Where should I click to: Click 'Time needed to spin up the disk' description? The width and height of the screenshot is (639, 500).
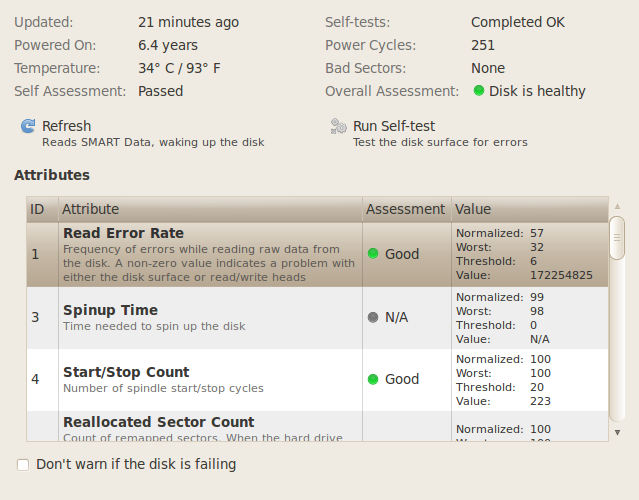pyautogui.click(x=154, y=326)
